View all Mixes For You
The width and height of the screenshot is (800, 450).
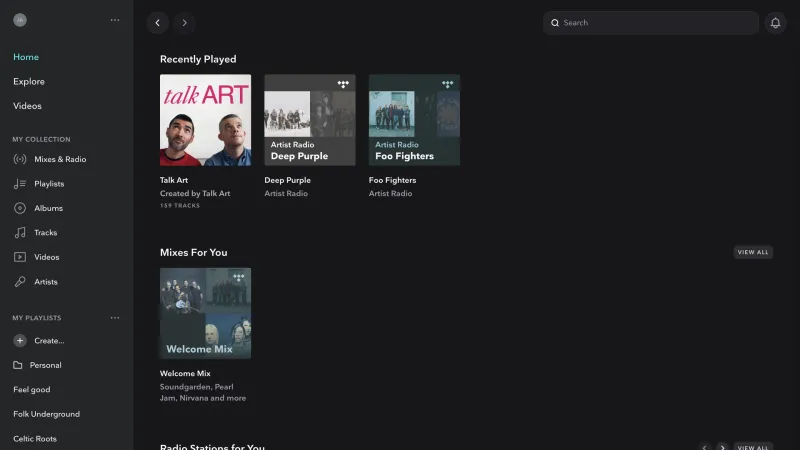[753, 252]
